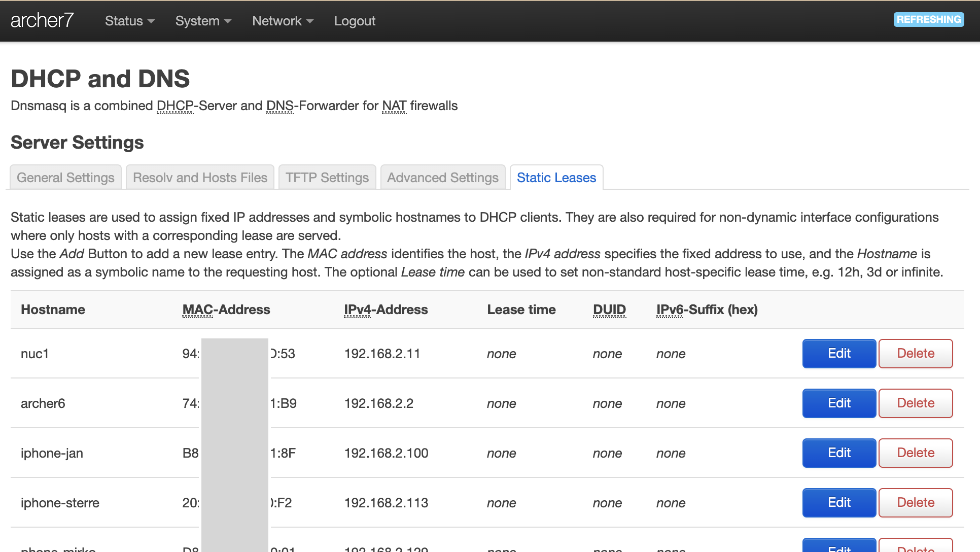Click the IPv6-Suffix (hex) column header
The image size is (980, 552).
pos(707,309)
